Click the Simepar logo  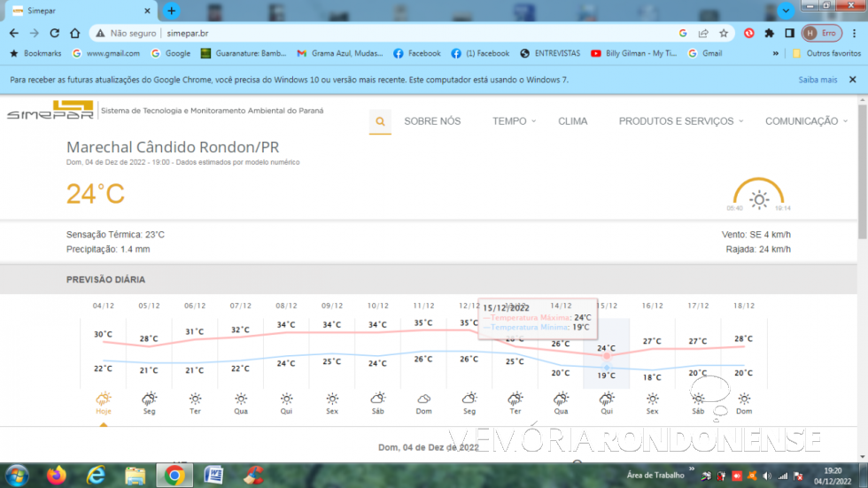50,111
